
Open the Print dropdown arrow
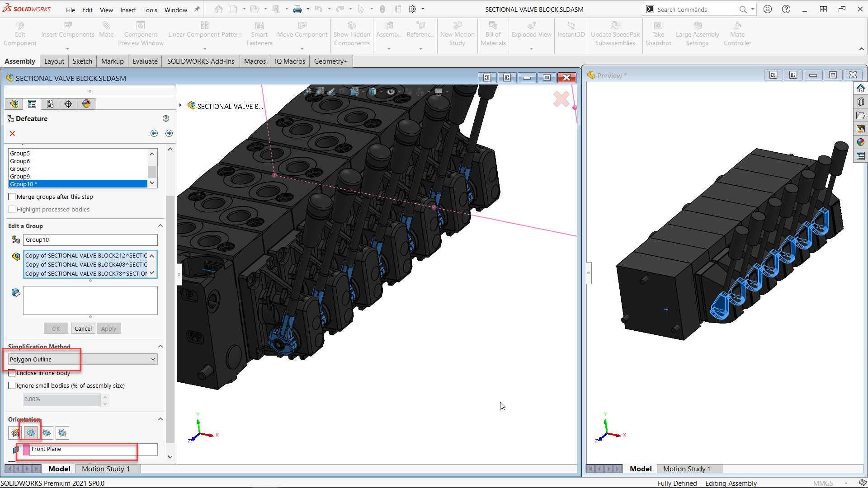pos(308,9)
